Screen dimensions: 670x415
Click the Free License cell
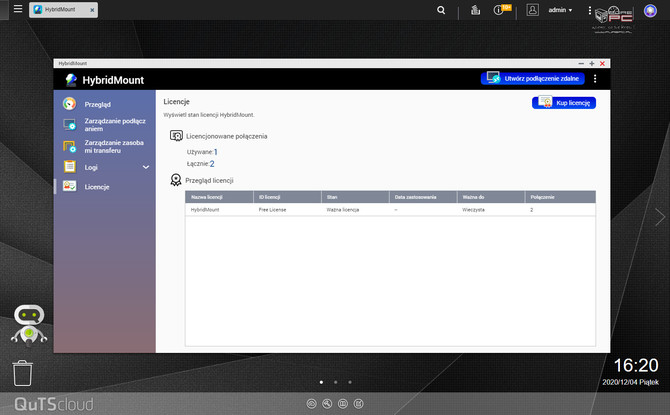[273, 210]
